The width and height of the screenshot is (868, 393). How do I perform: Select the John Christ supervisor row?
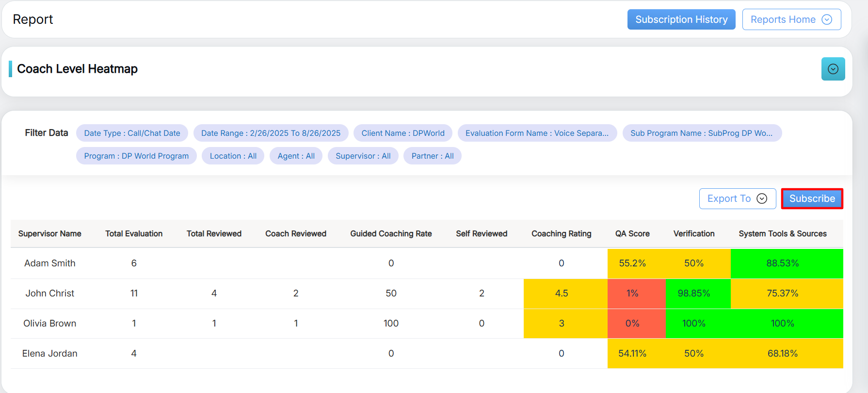point(50,293)
